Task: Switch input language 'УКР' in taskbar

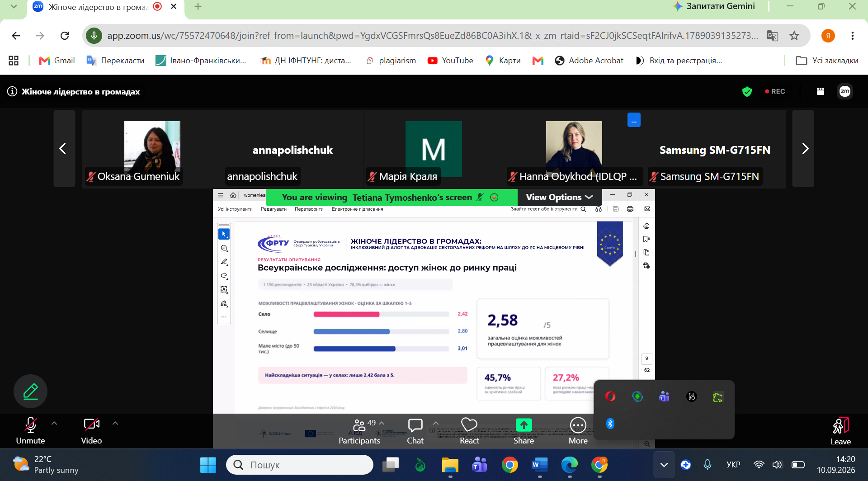Action: [x=733, y=465]
